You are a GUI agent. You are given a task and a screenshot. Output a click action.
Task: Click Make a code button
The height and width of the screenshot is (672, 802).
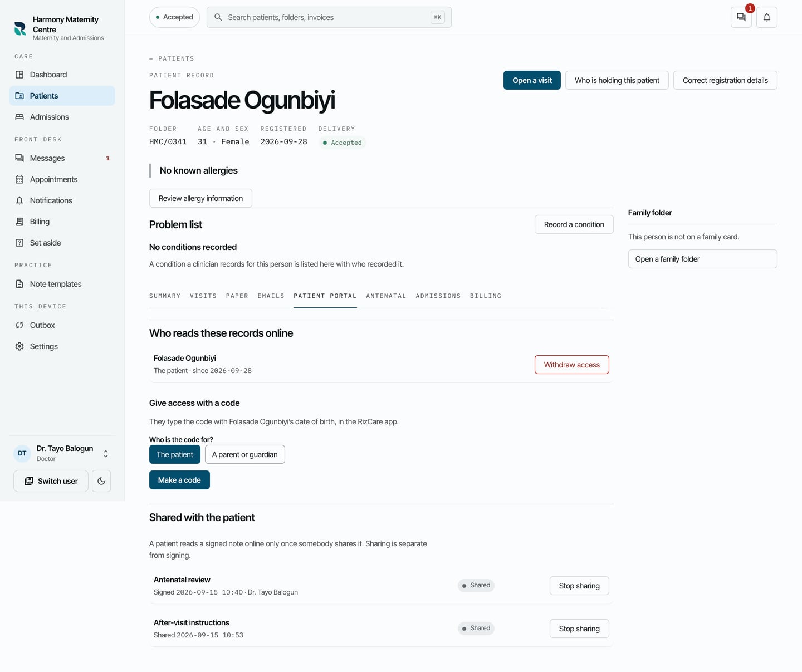click(x=179, y=480)
